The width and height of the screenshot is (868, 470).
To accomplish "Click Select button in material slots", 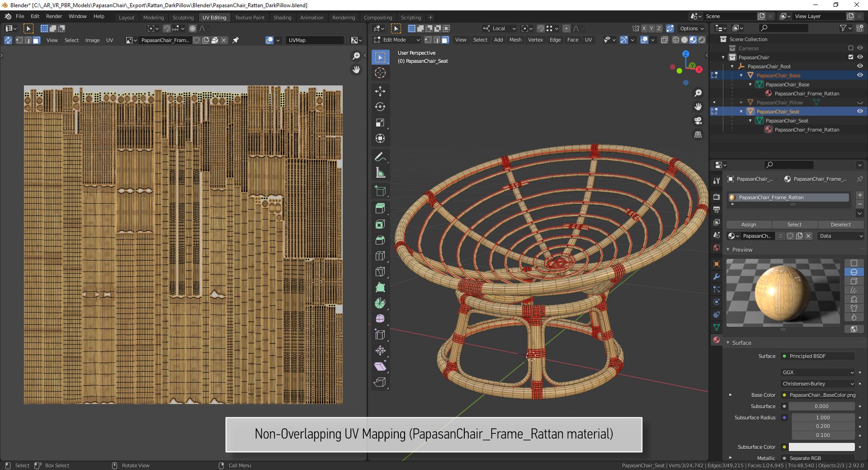I will (x=794, y=225).
